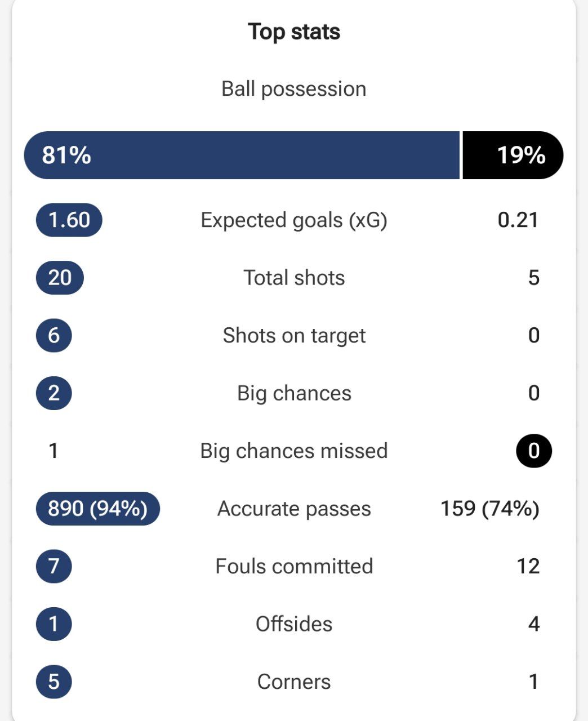Click the 159 (74%) accurate passes value
Image resolution: width=588 pixels, height=721 pixels.
490,509
